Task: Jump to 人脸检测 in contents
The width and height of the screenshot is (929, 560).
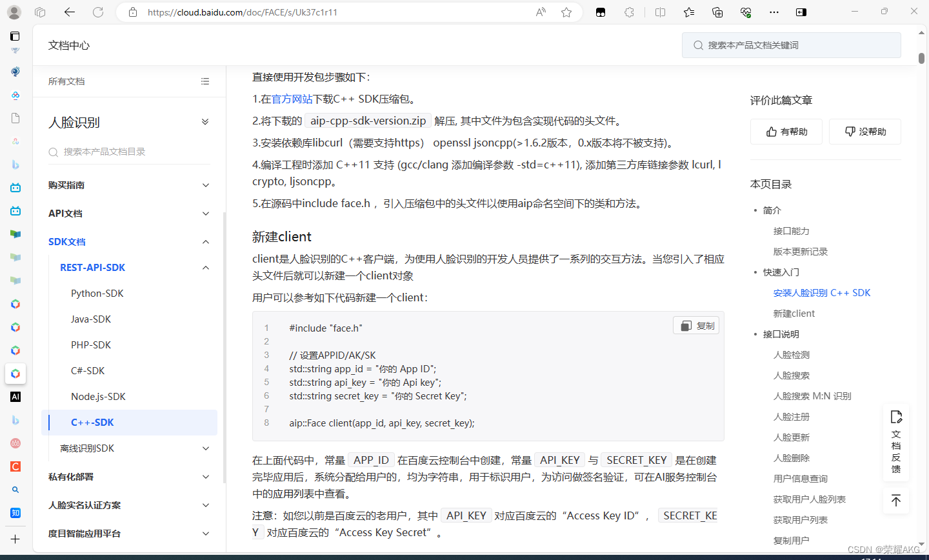Action: click(x=792, y=355)
